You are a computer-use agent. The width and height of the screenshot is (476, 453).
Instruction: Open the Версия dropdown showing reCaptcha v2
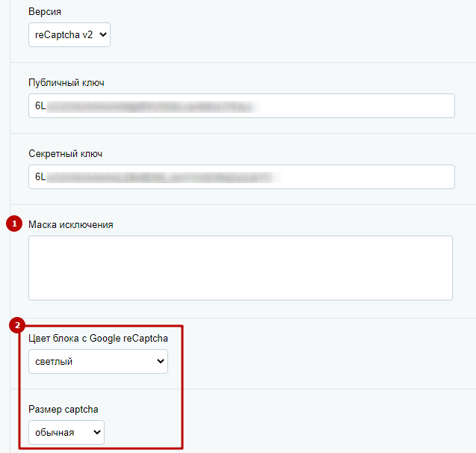tap(69, 34)
